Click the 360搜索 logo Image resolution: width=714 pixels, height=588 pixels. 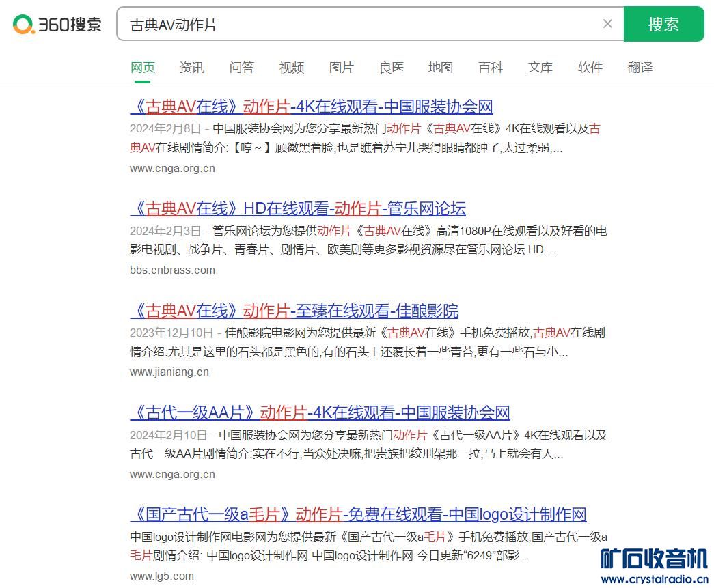coord(57,24)
